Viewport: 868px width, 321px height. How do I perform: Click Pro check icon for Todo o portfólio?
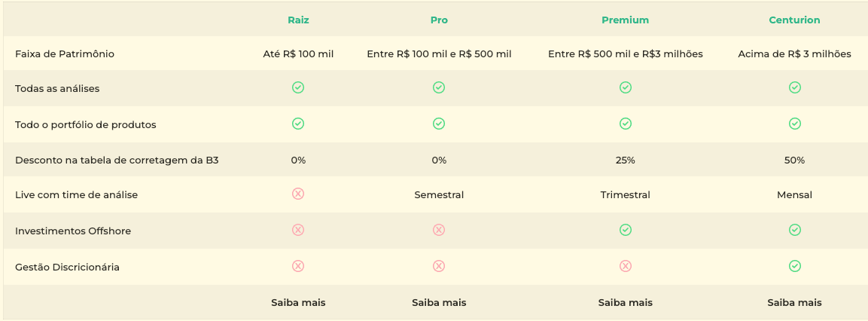click(x=439, y=124)
